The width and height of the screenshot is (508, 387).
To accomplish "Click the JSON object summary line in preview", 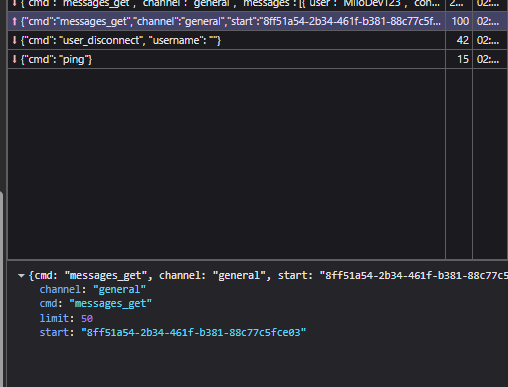I will 268,276.
